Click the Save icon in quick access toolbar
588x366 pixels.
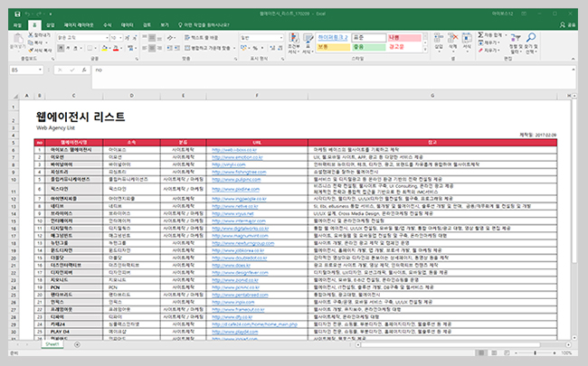click(17, 14)
